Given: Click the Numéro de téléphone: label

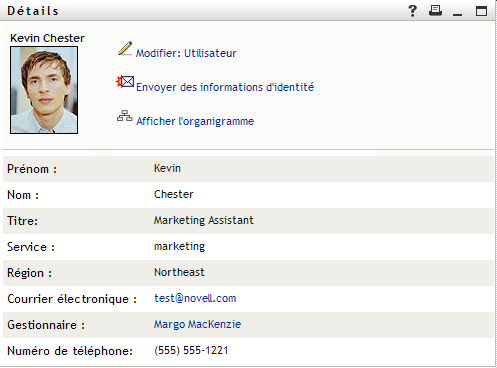Looking at the screenshot, I should click(x=70, y=351).
